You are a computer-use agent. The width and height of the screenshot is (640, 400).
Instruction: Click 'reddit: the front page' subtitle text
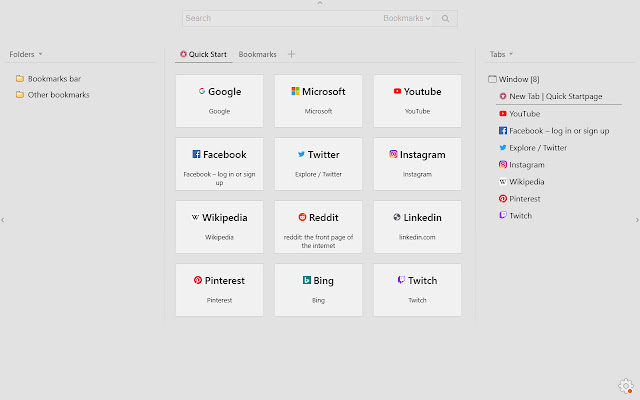click(x=318, y=241)
